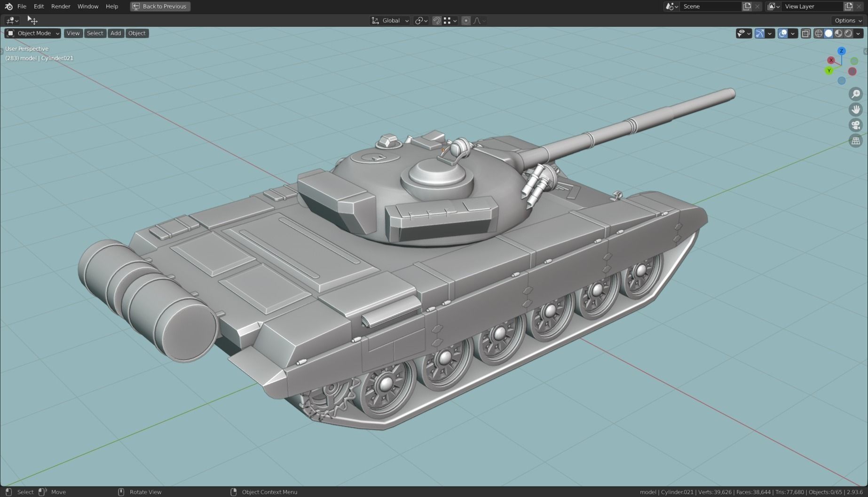Open the Object Mode dropdown
This screenshot has height=497, width=868.
pyautogui.click(x=32, y=33)
